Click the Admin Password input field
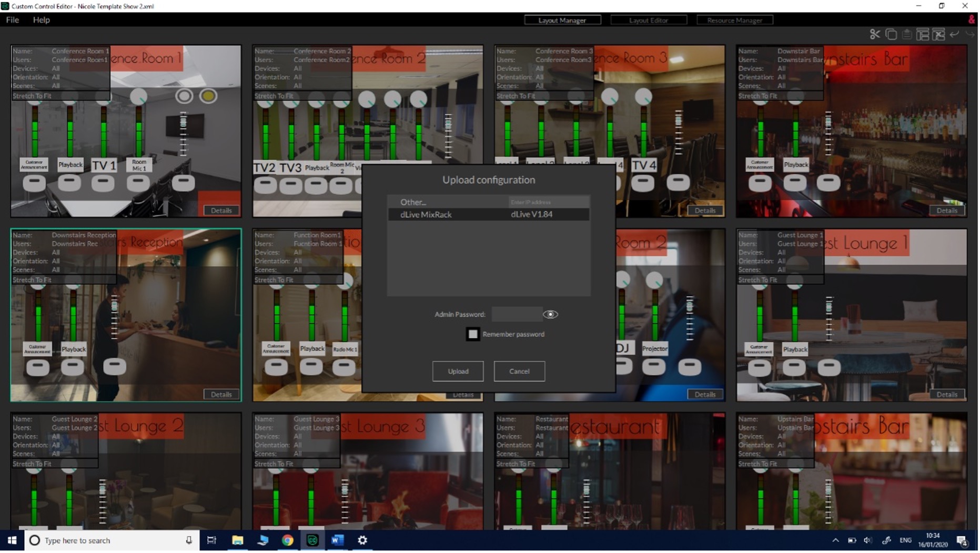 [x=518, y=315]
